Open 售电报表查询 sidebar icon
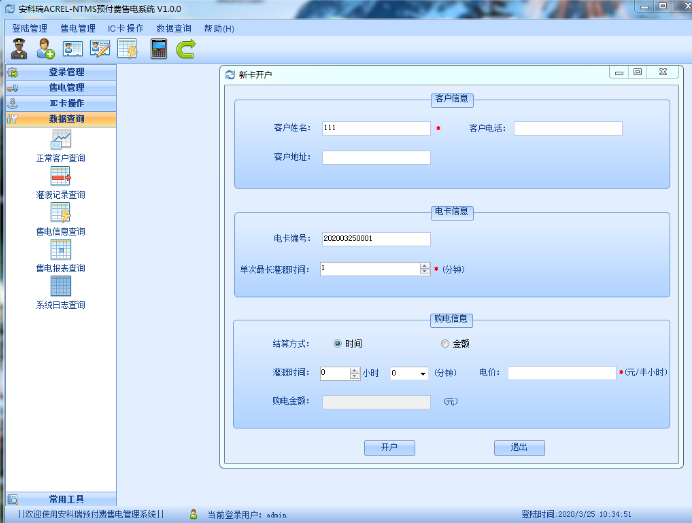Screen dimensions: 692x523 coord(61,249)
